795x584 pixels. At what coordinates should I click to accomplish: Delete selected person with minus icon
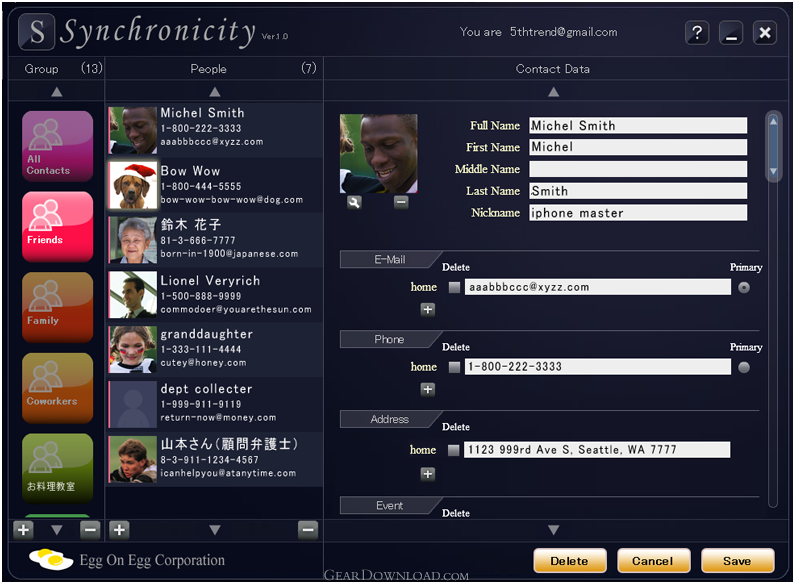308,530
